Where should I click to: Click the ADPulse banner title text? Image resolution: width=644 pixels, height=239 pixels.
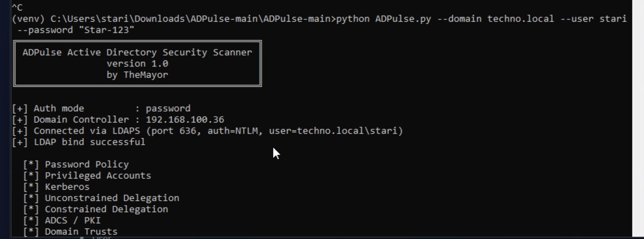coord(137,53)
